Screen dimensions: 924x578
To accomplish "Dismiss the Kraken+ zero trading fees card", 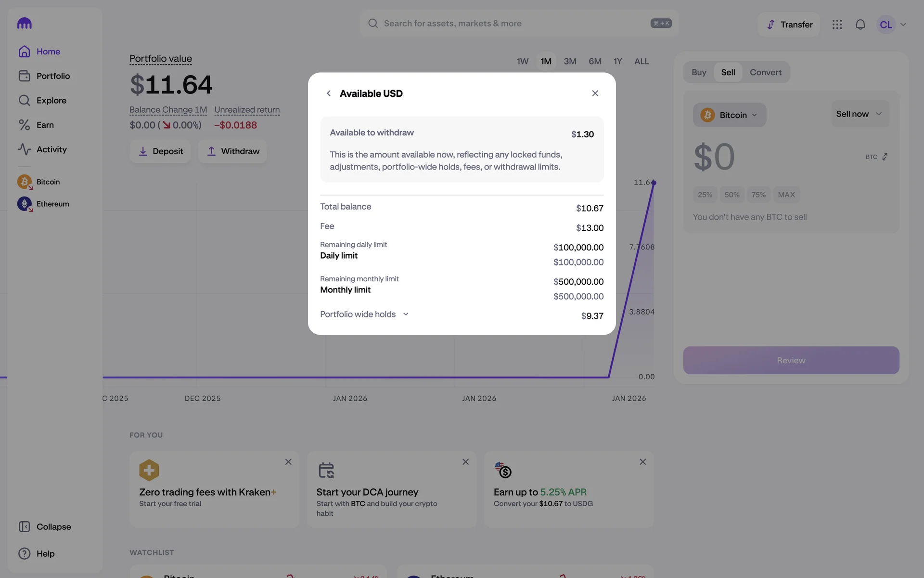I will click(288, 462).
